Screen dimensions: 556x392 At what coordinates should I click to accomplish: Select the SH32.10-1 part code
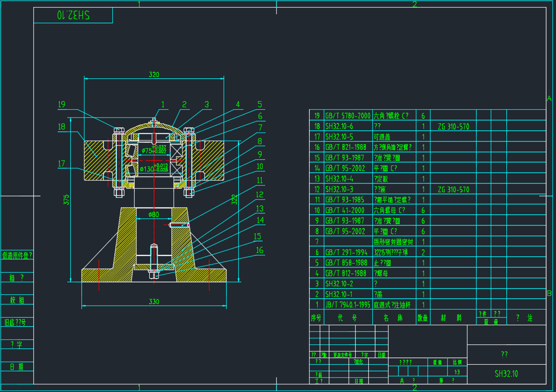339,294
